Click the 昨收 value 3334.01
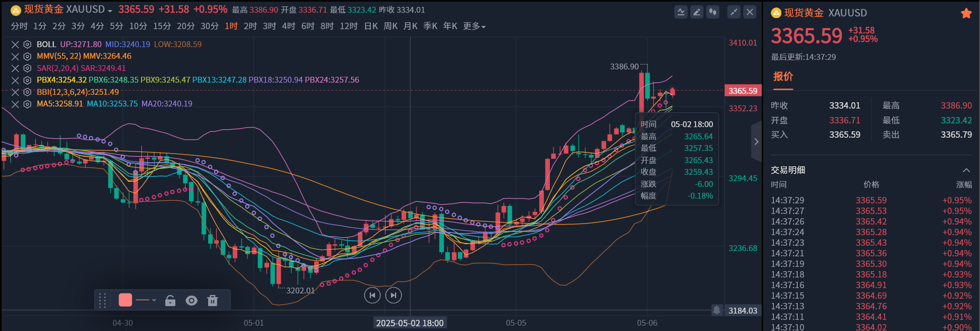 click(x=844, y=105)
